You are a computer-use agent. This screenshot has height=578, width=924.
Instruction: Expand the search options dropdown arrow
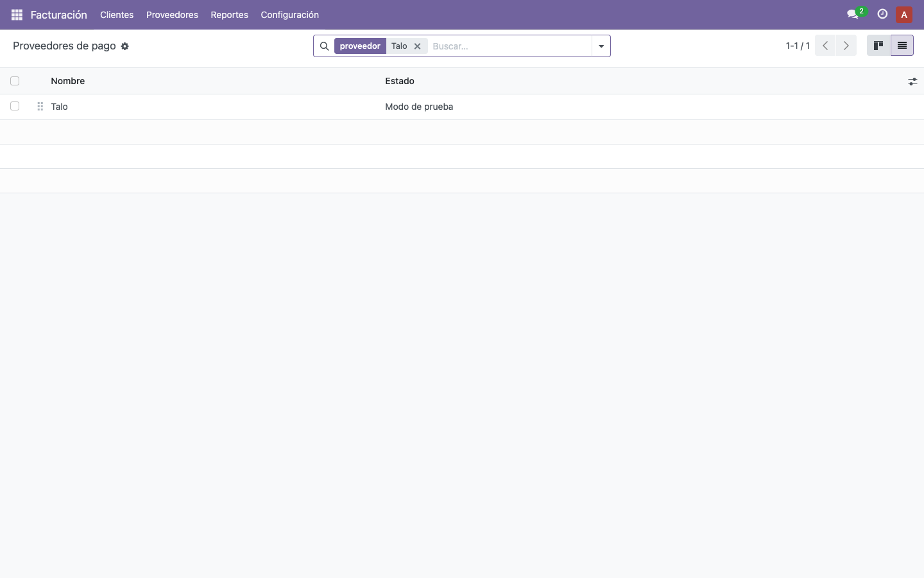tap(601, 46)
